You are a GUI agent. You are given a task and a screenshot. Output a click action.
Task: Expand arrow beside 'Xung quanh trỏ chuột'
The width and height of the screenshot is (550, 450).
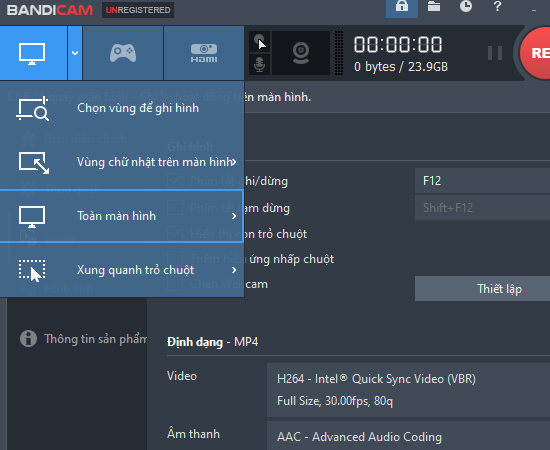tap(234, 270)
